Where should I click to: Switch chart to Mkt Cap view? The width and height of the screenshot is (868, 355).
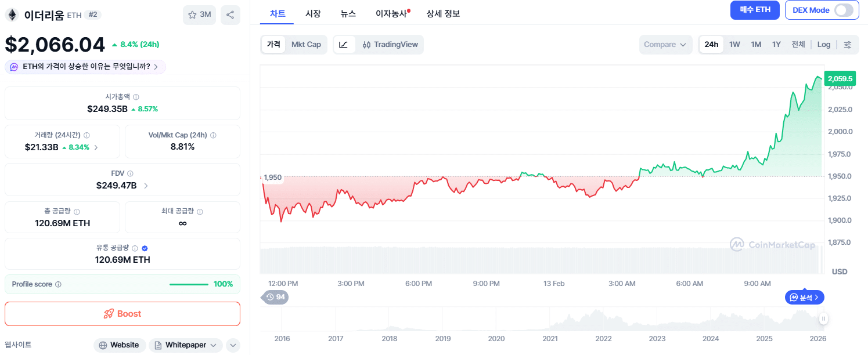click(x=307, y=44)
